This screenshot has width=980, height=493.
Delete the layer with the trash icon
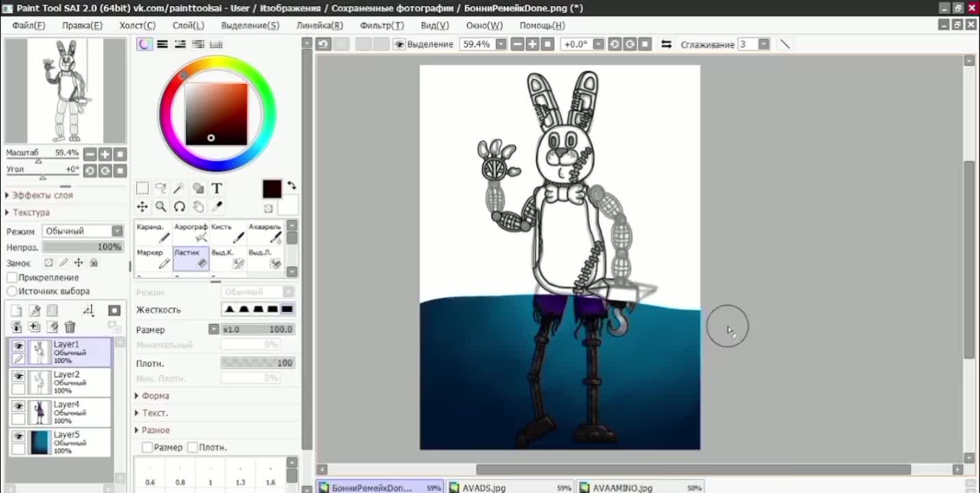coord(70,327)
